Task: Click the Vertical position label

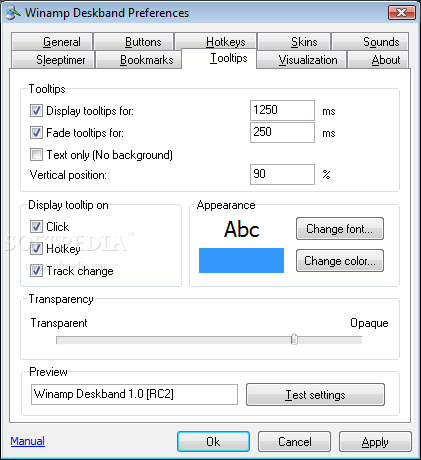Action: coord(68,175)
